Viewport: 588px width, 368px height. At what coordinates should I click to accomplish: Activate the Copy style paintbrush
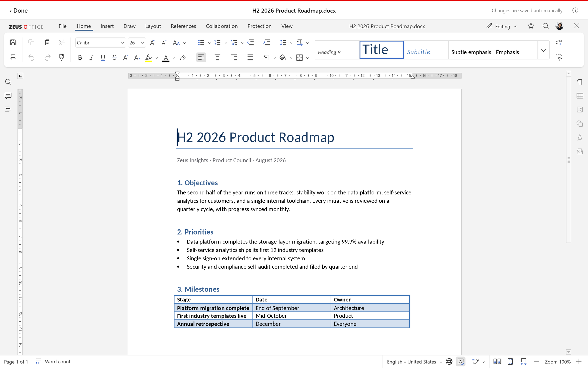pyautogui.click(x=62, y=57)
